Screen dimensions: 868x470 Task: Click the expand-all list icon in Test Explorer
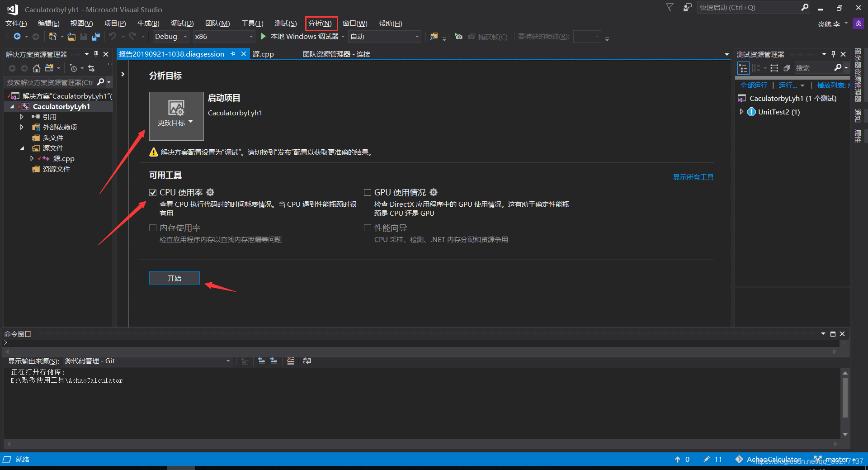pyautogui.click(x=774, y=68)
